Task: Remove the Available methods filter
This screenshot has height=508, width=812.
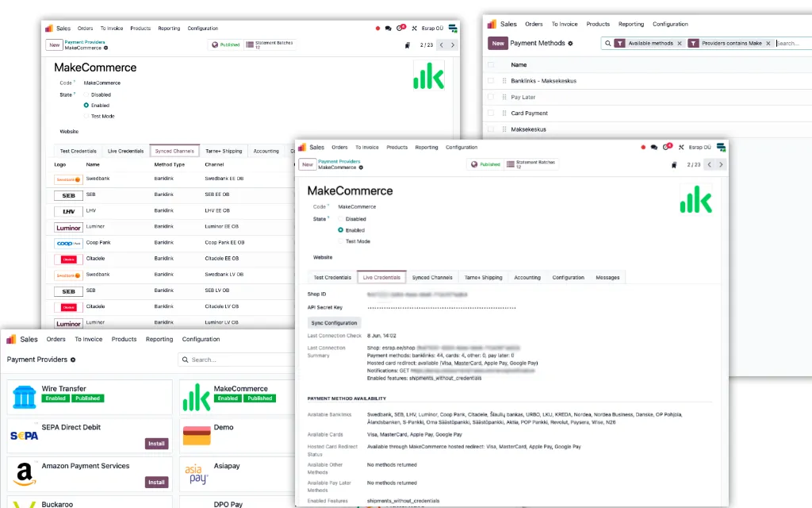Action: pyautogui.click(x=680, y=44)
